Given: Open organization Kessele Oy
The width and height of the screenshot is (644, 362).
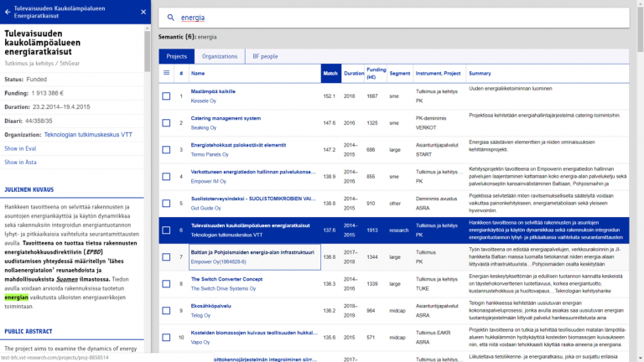Looking at the screenshot, I should (x=203, y=101).
